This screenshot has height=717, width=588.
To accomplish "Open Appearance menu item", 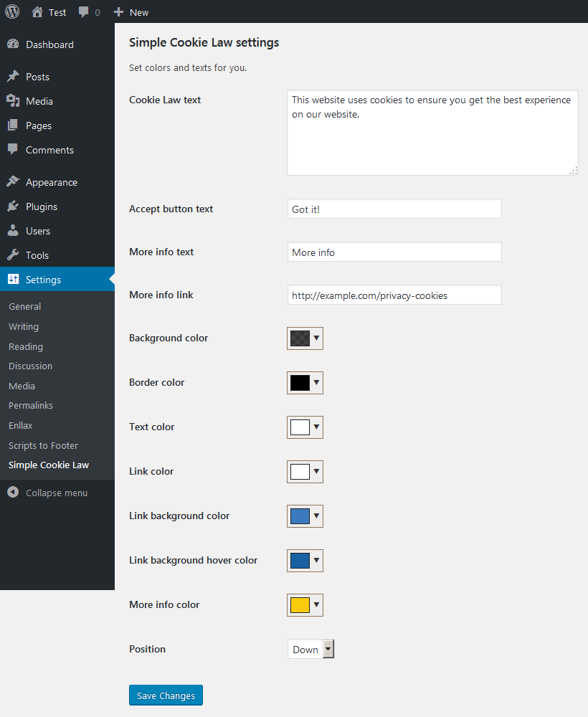I will [57, 182].
